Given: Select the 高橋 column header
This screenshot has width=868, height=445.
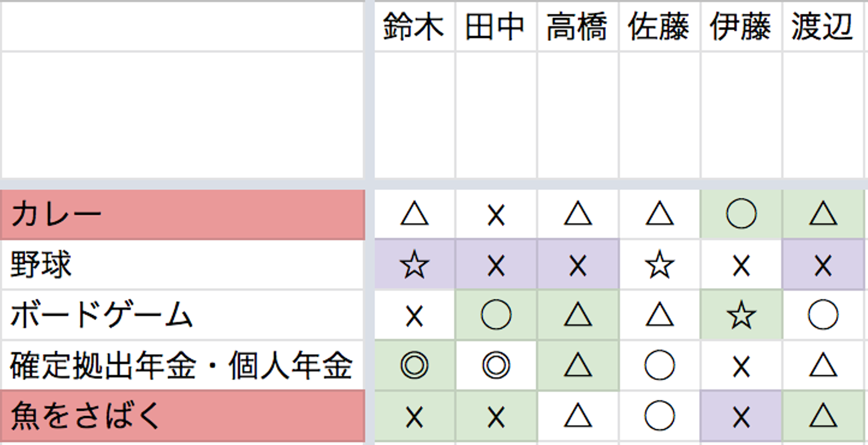Looking at the screenshot, I should (577, 28).
